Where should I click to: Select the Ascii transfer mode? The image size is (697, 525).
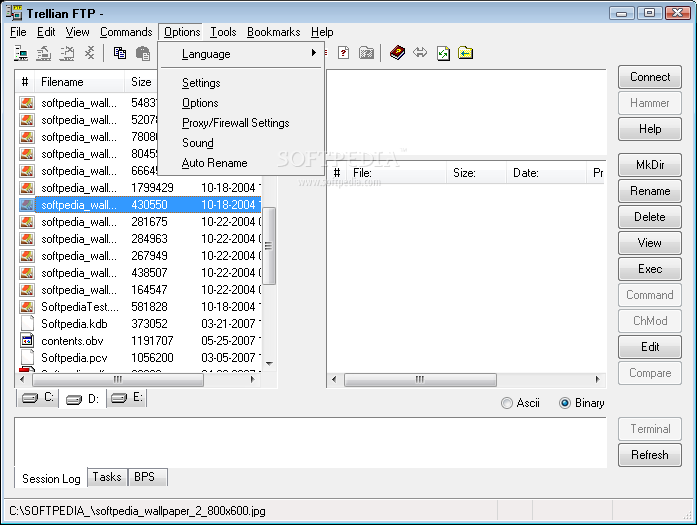520,403
